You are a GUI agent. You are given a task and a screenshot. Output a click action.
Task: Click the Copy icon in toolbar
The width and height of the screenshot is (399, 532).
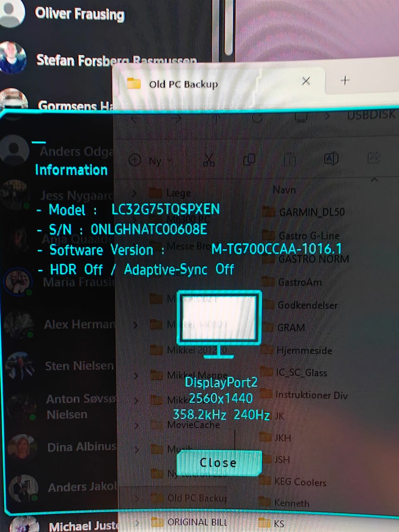pyautogui.click(x=249, y=159)
